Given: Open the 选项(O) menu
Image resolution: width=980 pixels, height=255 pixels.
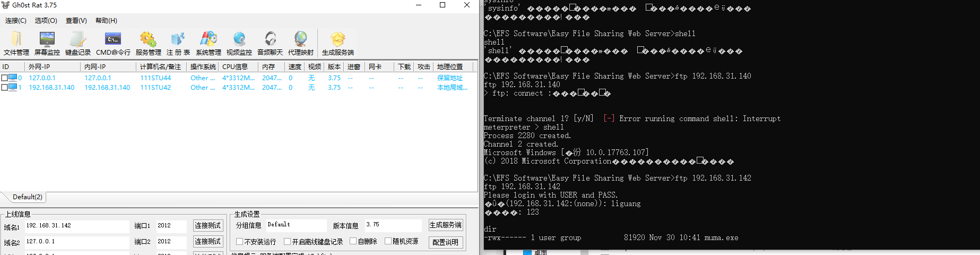Looking at the screenshot, I should (x=46, y=20).
